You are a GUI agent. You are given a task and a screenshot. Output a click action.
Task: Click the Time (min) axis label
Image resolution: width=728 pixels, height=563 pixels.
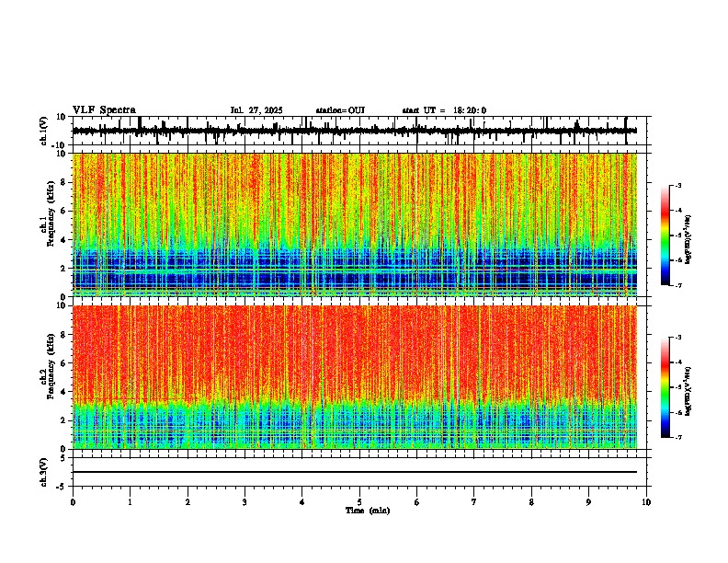[x=368, y=511]
